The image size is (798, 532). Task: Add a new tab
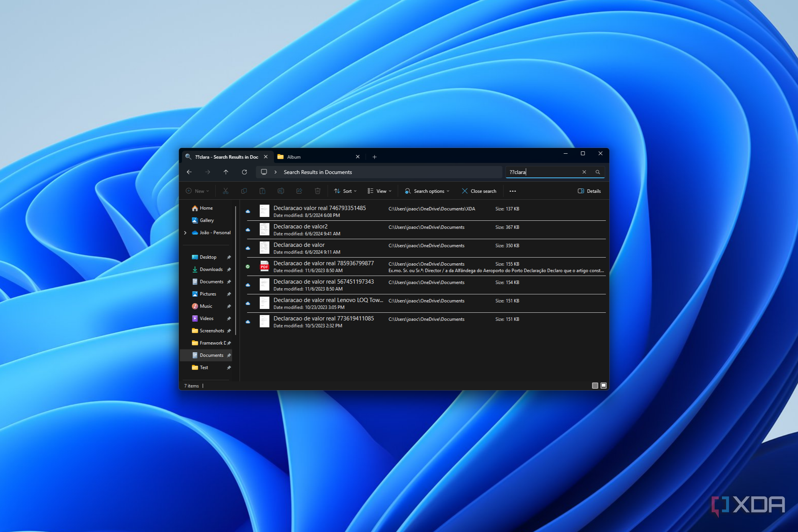point(374,157)
